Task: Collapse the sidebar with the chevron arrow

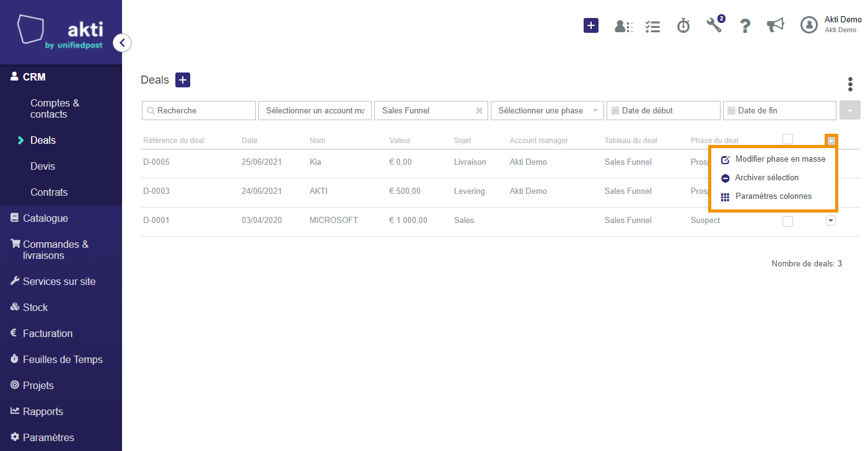Action: click(122, 43)
